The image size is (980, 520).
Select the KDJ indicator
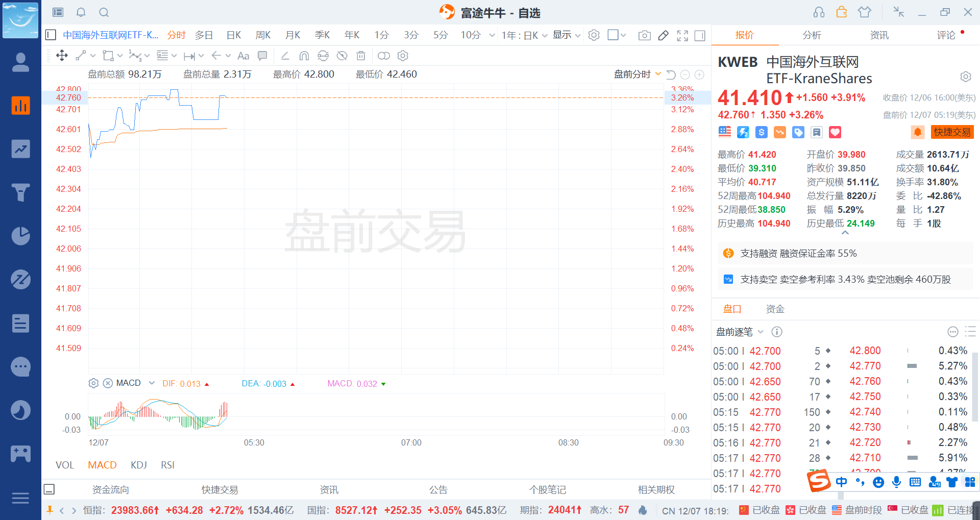coord(139,465)
